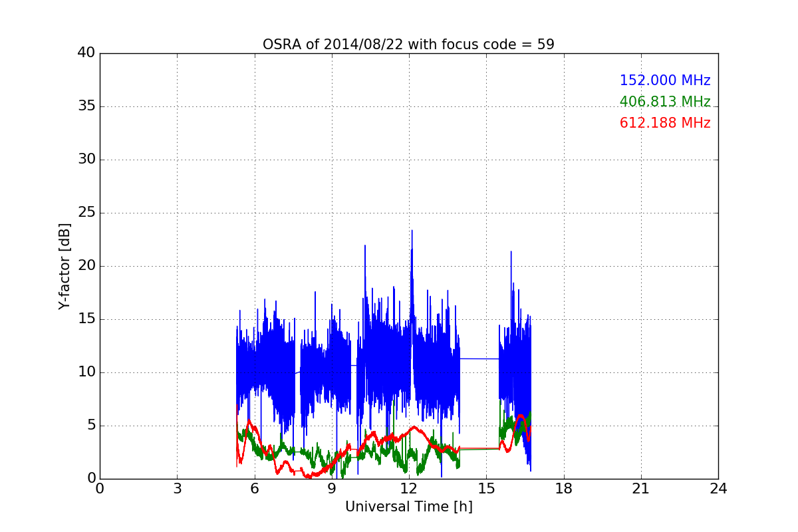Click the 'Y-factor [dB]' axis label
Viewport: 798px width, 532px height.
[x=65, y=266]
